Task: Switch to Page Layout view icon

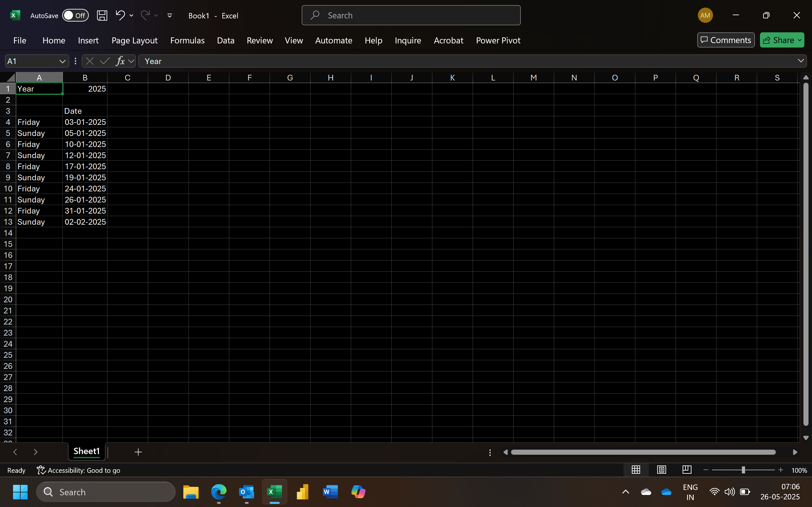Action: coord(661,470)
